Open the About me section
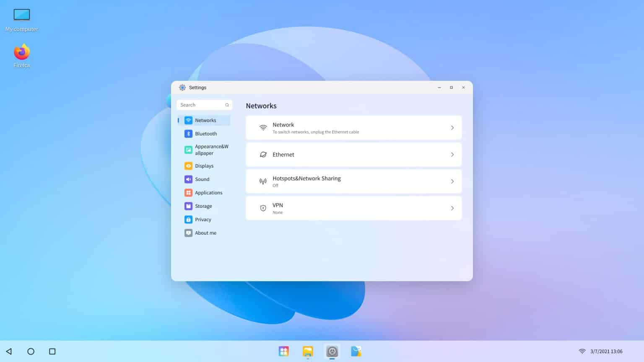The width and height of the screenshot is (644, 362). point(205,233)
